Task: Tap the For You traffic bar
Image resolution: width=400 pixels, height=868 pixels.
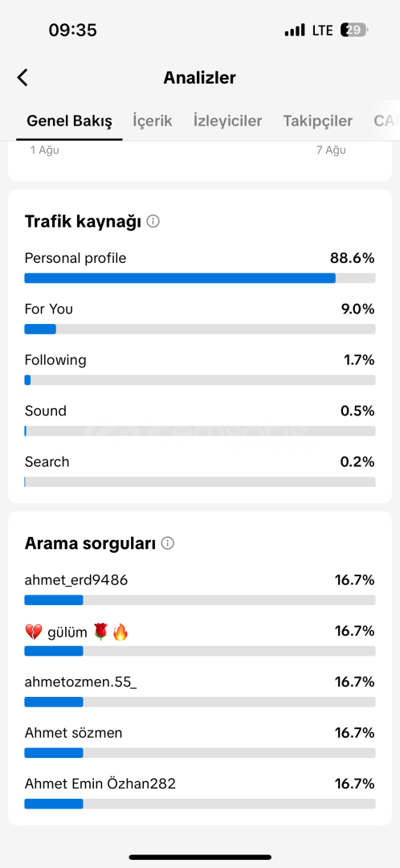Action: click(x=200, y=329)
